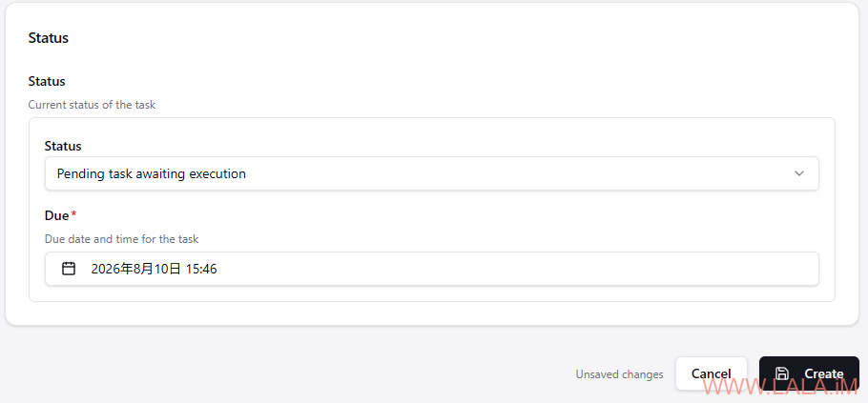Click the floppy disk save icon
Image resolution: width=868 pixels, height=403 pixels.
[x=781, y=373]
